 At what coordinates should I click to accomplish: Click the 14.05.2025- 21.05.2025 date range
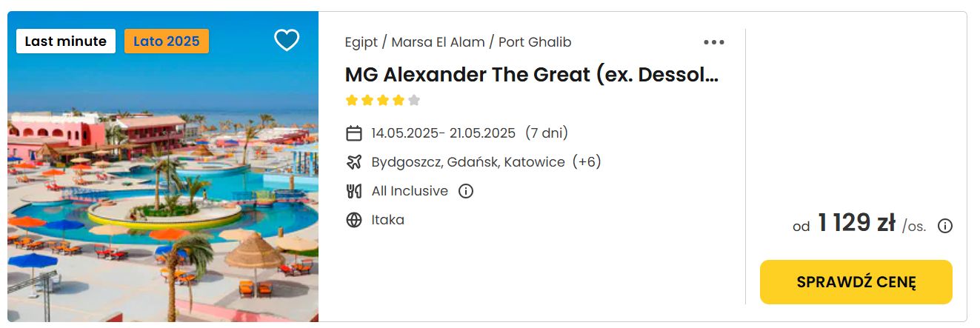click(444, 133)
